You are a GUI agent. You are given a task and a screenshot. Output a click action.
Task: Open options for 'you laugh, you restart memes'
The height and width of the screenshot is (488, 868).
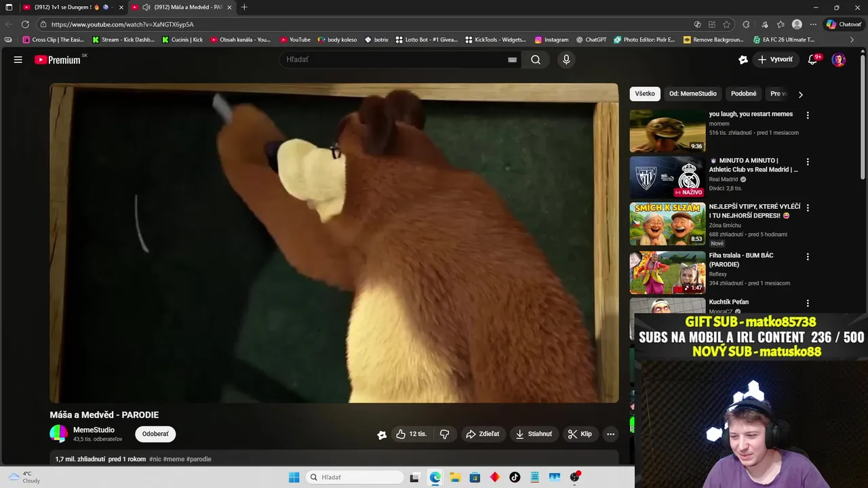pyautogui.click(x=808, y=115)
